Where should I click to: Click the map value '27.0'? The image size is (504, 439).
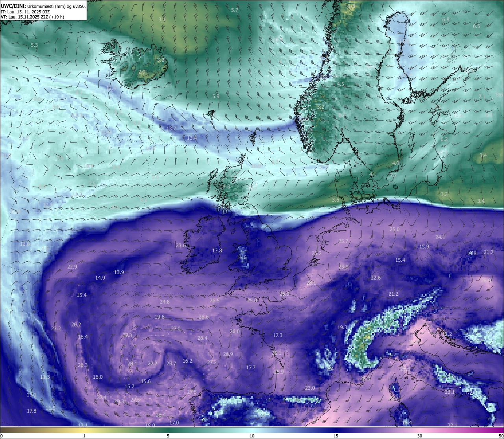pyautogui.click(x=176, y=328)
